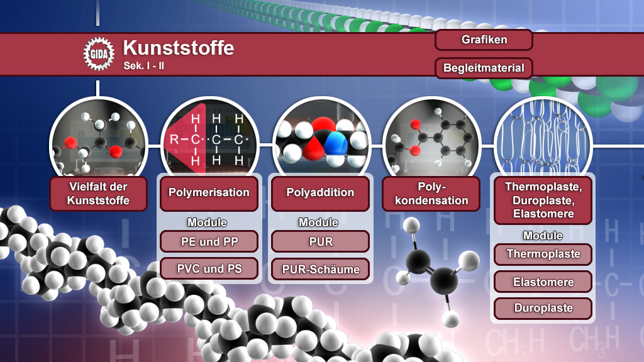Open the Vielfalt der Kunststoffe chapter
This screenshot has height=362, width=644.
[98, 194]
